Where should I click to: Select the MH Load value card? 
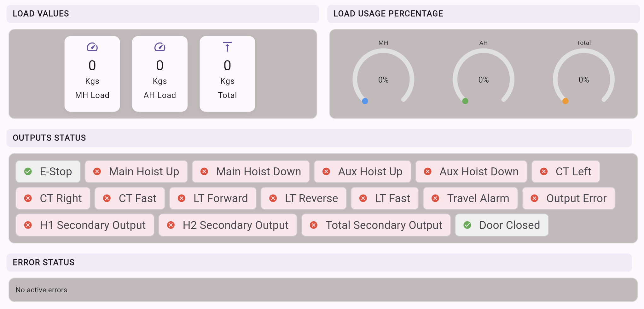click(92, 74)
